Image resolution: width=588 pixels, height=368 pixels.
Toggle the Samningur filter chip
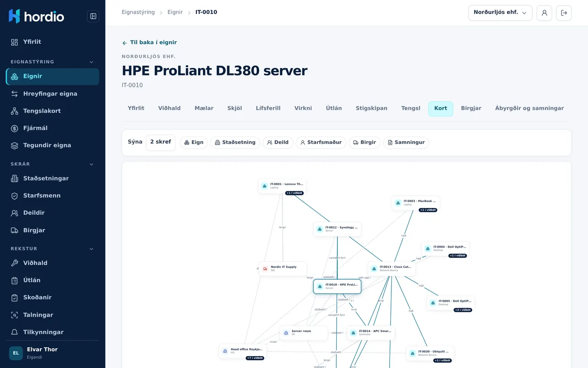coord(406,143)
